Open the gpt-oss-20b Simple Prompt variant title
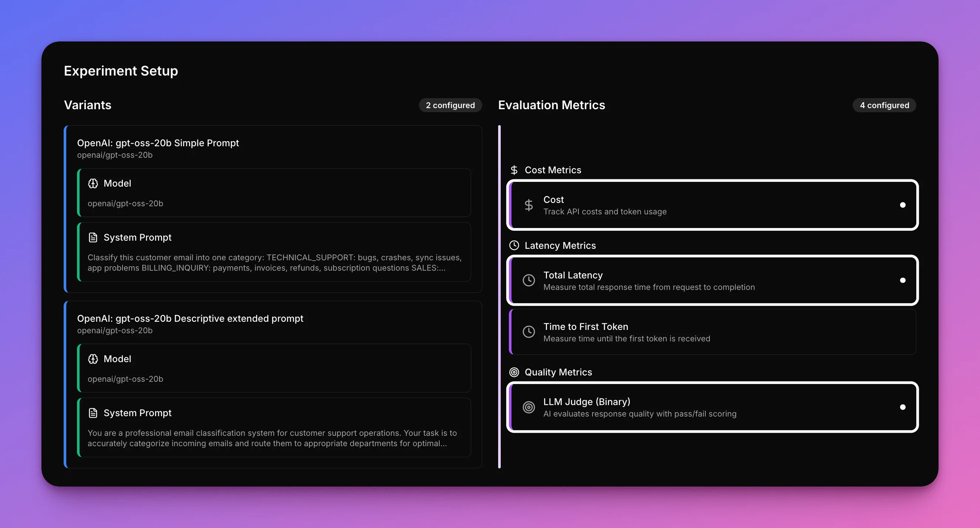This screenshot has width=980, height=528. click(158, 143)
